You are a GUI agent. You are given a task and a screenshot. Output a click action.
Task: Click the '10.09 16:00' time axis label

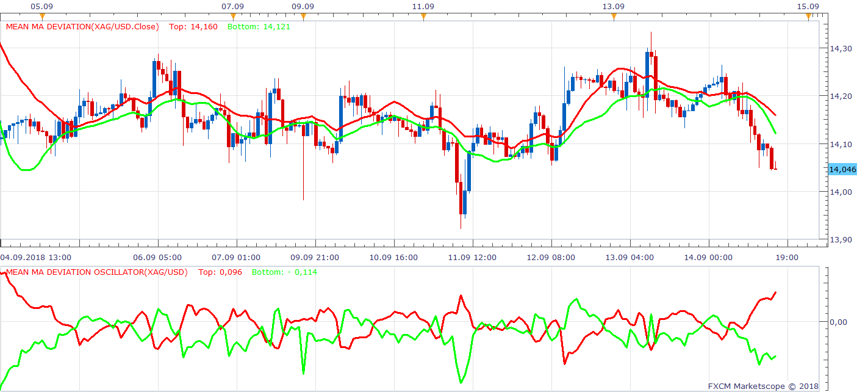(394, 258)
